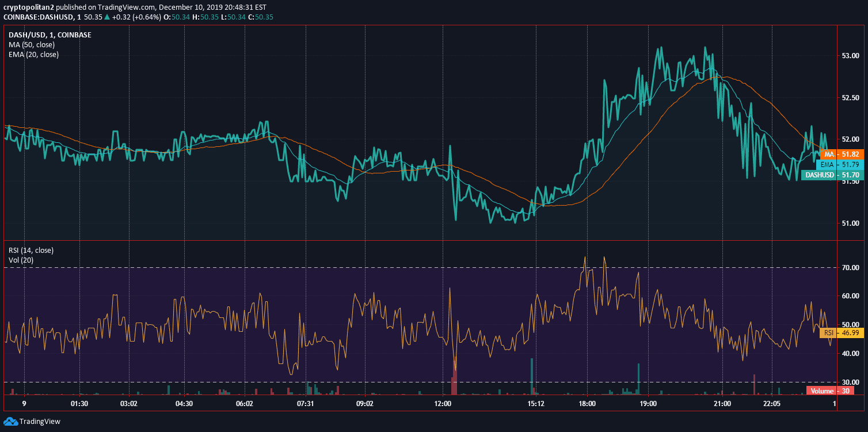The image size is (868, 432).
Task: Click the red Volume 30 label
Action: [829, 391]
